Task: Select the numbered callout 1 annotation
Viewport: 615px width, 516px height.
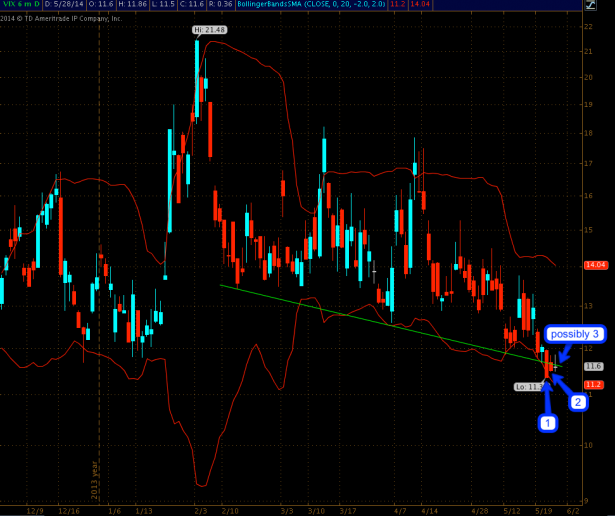Action: pos(547,423)
